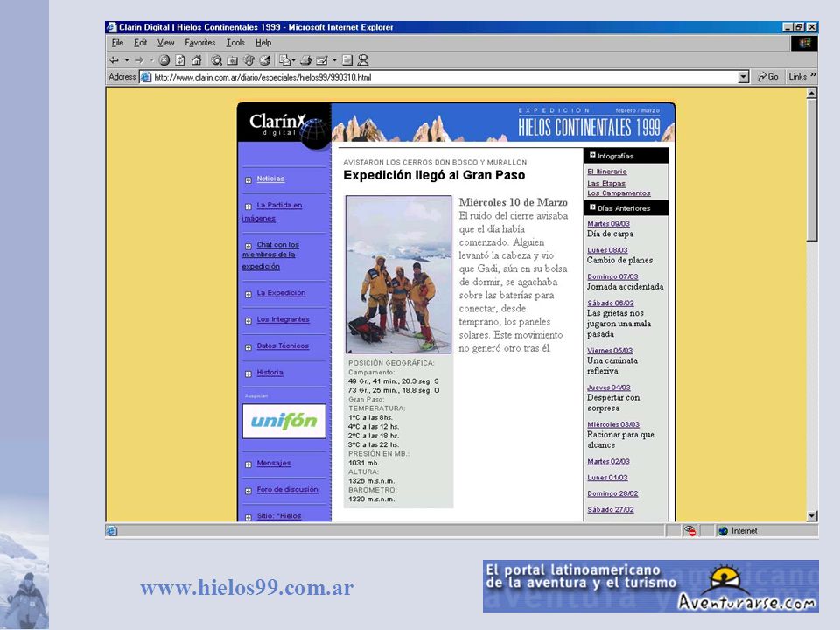Expand the Links toolbar chevron
This screenshot has height=630, width=840.
(x=813, y=75)
